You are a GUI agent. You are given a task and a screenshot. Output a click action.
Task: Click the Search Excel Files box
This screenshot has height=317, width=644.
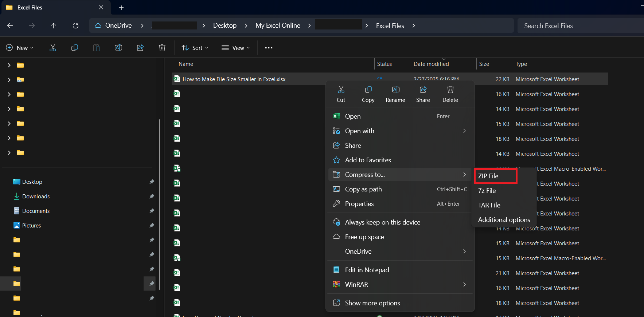pos(581,25)
